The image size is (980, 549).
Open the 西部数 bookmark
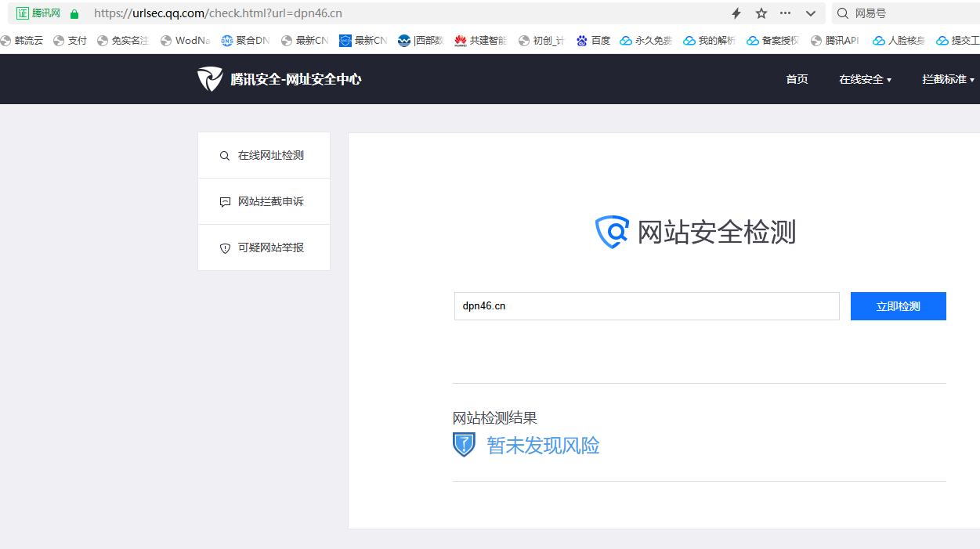[421, 41]
